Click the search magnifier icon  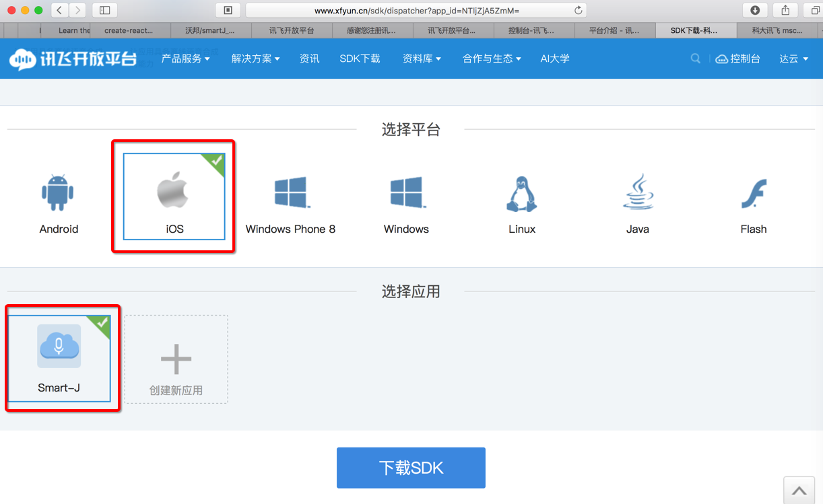pyautogui.click(x=696, y=59)
